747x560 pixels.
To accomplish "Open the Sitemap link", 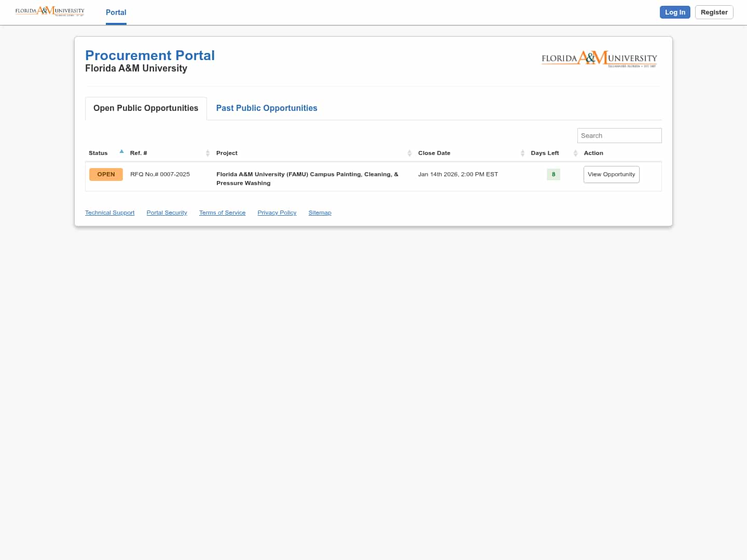I will tap(320, 213).
